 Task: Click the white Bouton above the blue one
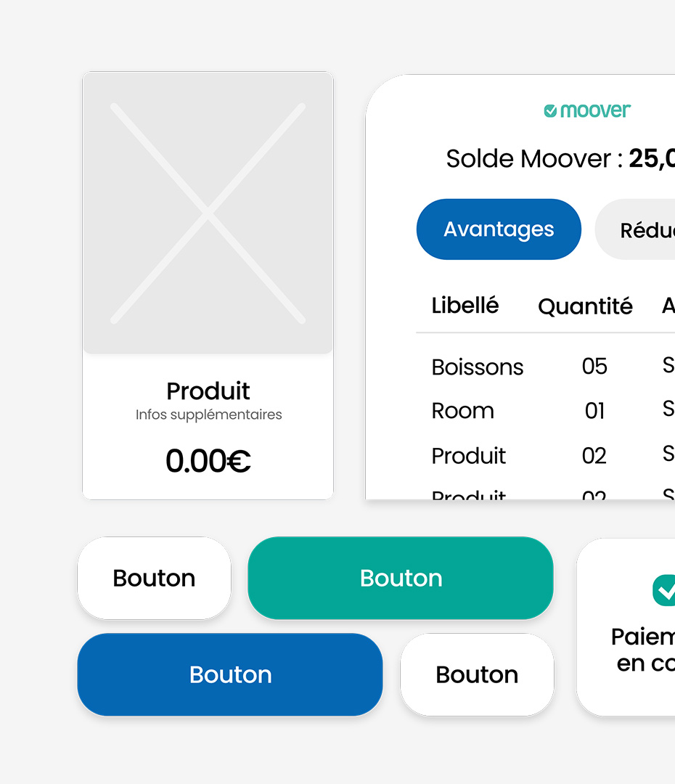click(x=154, y=578)
